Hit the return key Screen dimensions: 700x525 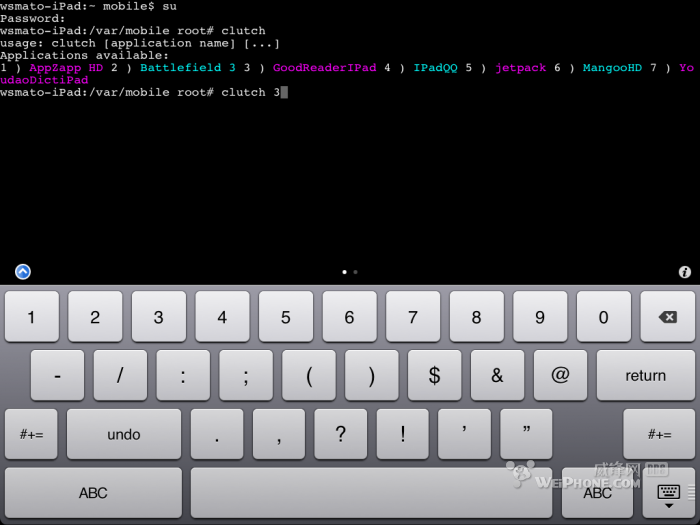click(x=646, y=375)
